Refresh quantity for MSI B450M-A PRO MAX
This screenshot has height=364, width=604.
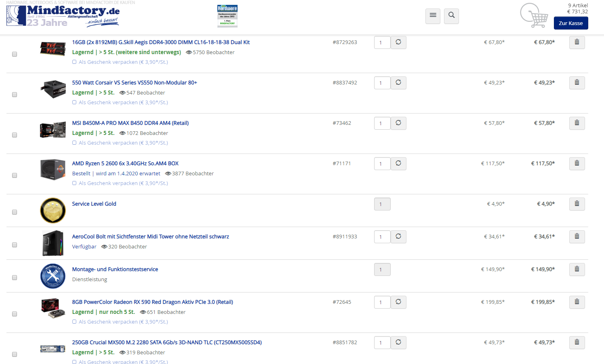tap(398, 123)
